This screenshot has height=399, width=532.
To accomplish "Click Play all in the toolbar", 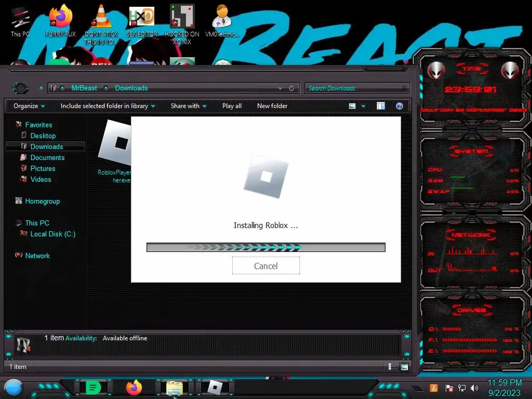I will [x=232, y=106].
